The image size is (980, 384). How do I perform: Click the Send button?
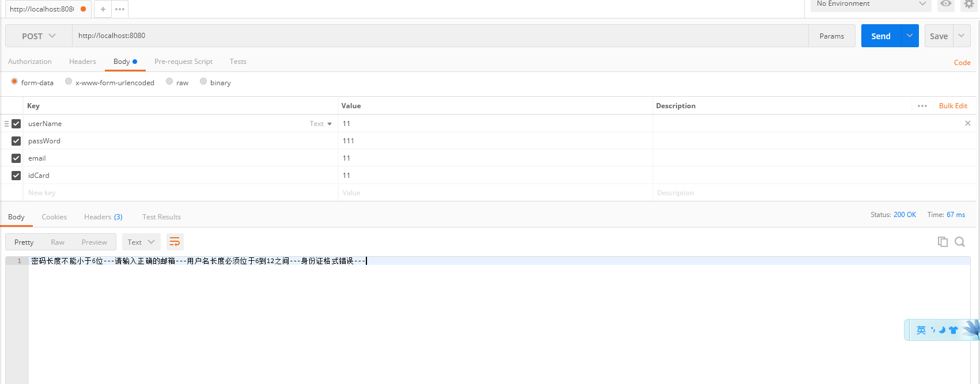pyautogui.click(x=881, y=36)
